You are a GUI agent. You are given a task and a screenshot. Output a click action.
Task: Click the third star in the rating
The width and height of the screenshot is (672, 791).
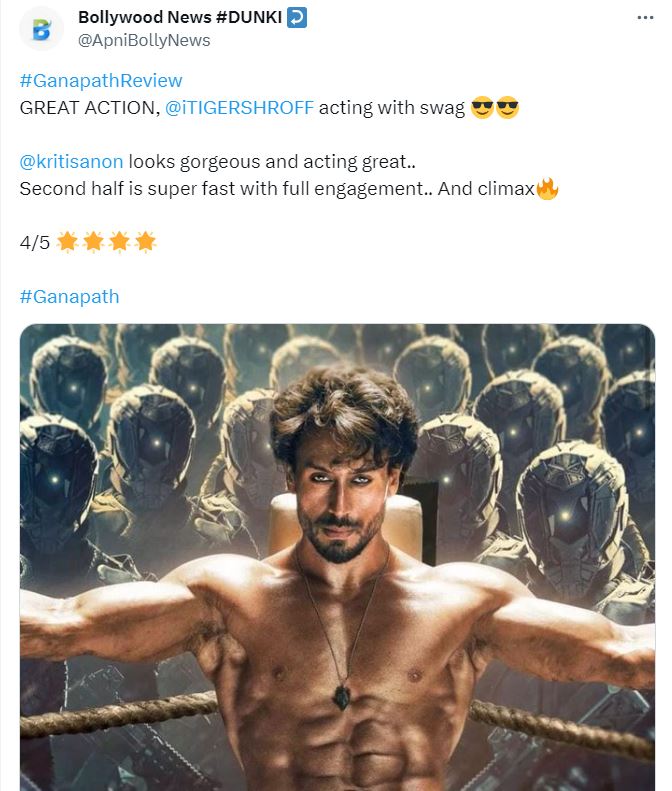click(x=119, y=242)
